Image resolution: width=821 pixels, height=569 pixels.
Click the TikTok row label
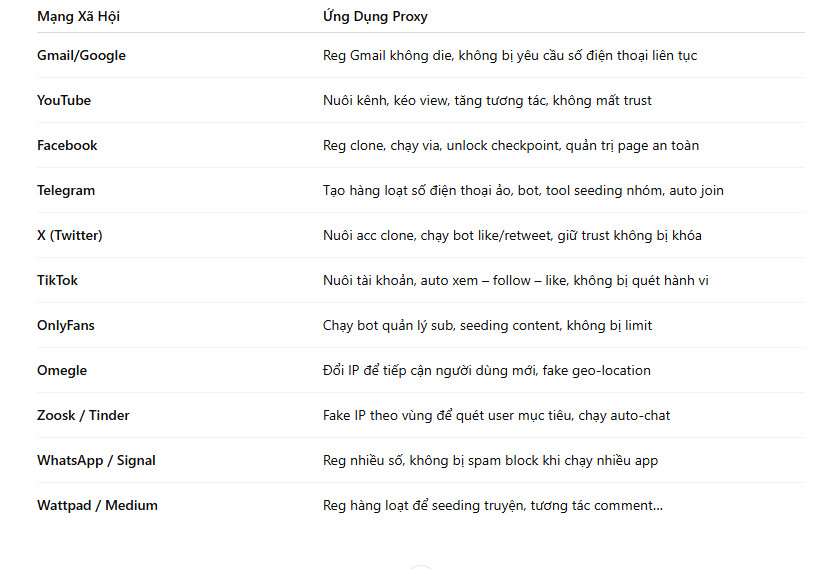[x=57, y=280]
